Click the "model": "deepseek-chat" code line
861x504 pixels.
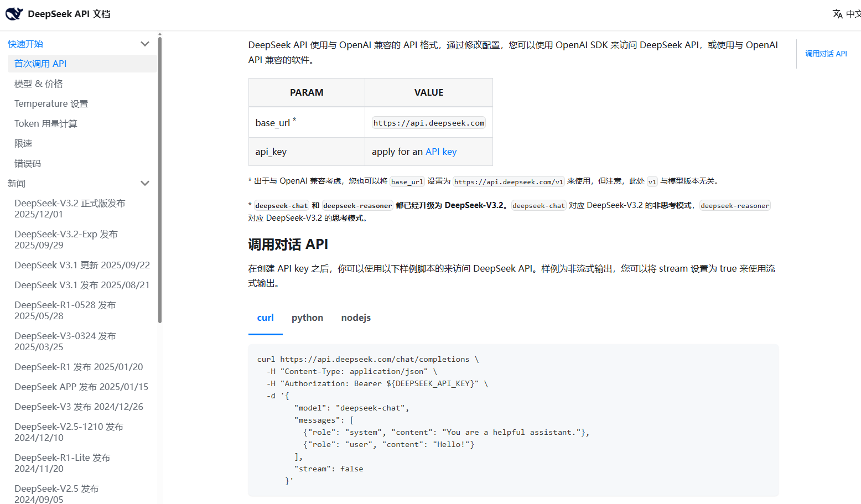352,408
